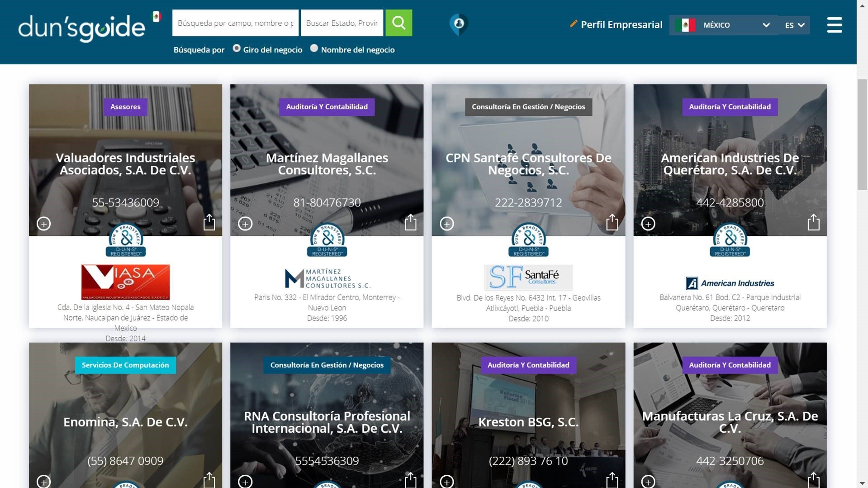
Task: Share the RNA Consultoría Profesional card
Action: click(x=410, y=480)
